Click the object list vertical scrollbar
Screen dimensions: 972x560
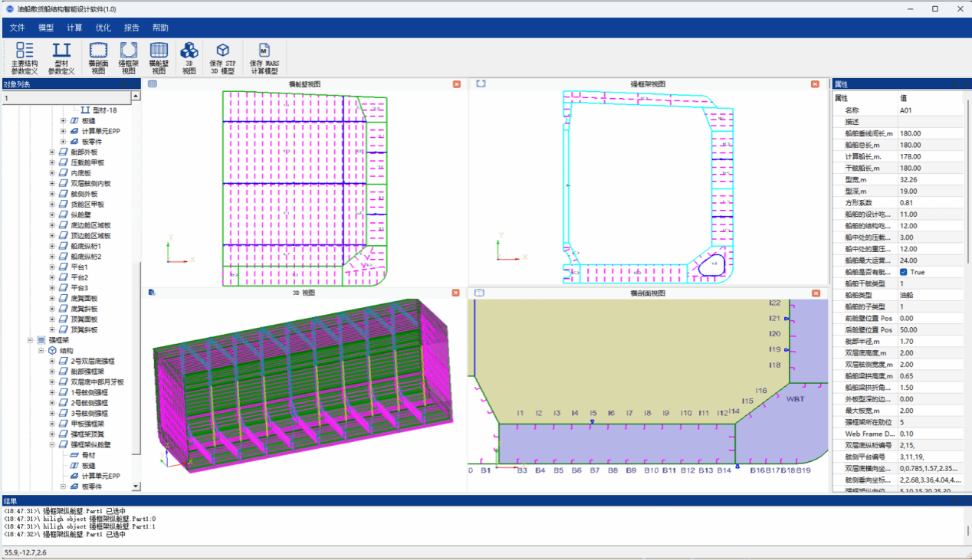pos(136,306)
